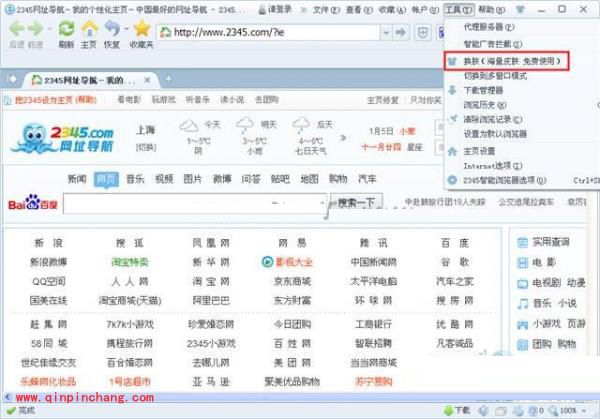The image size is (600, 419).
Task: Open the 京东商城 link
Action: (x=292, y=282)
